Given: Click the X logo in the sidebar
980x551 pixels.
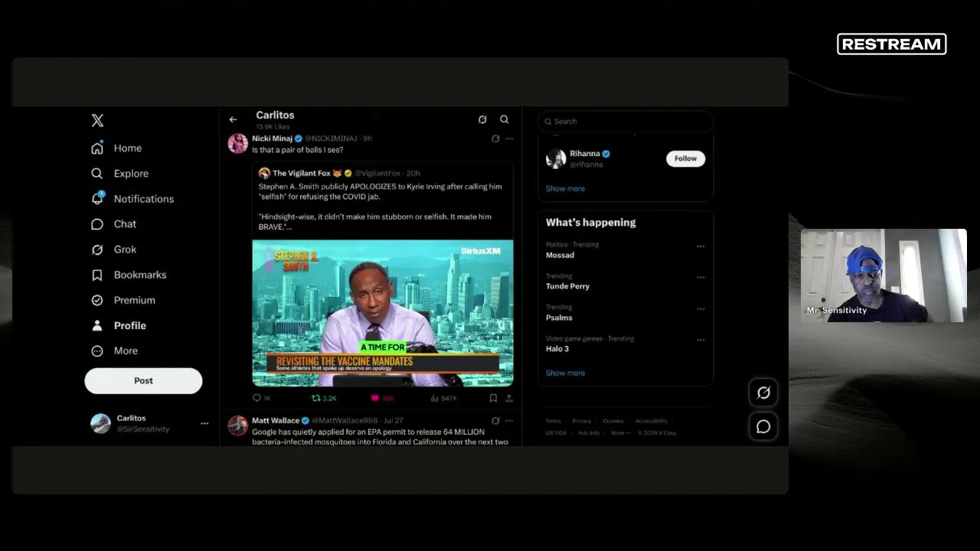Looking at the screenshot, I should (97, 120).
